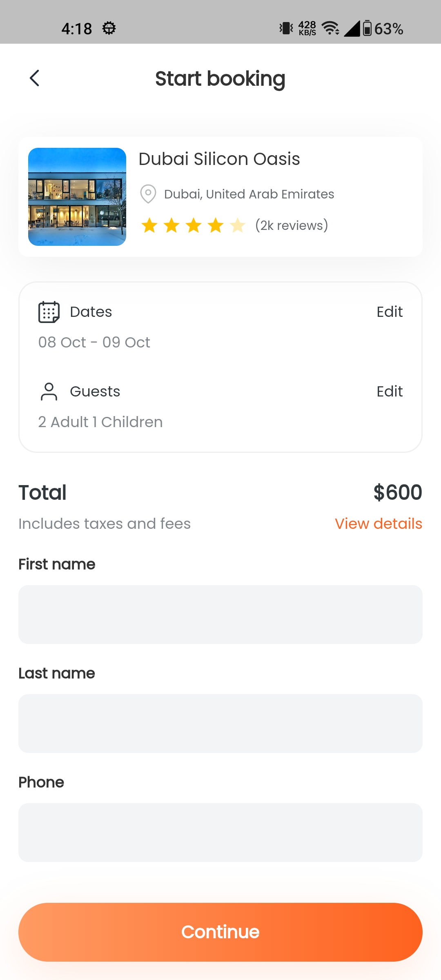Screen dimensions: 441x980
Task: Tap the 08 Oct - 09 Oct date range
Action: 94,342
